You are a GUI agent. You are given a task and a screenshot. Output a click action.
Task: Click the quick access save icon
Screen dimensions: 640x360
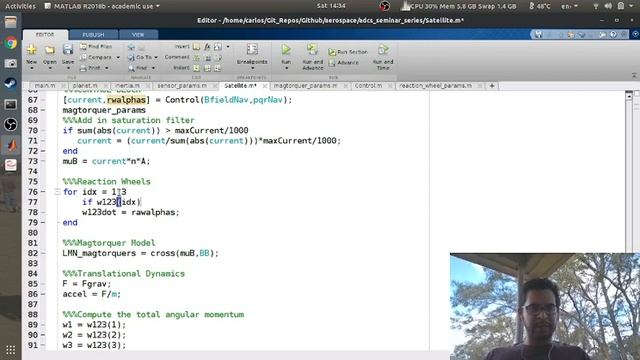click(x=539, y=35)
